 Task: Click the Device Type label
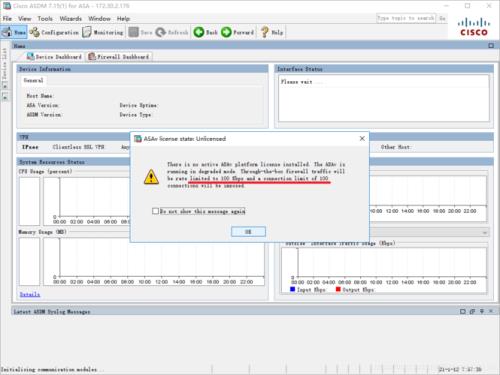pyautogui.click(x=135, y=115)
